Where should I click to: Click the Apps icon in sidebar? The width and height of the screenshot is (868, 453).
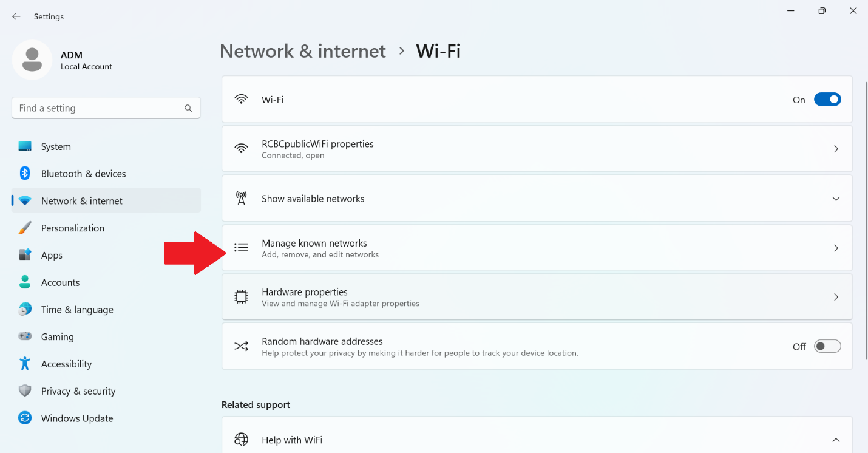tap(25, 255)
